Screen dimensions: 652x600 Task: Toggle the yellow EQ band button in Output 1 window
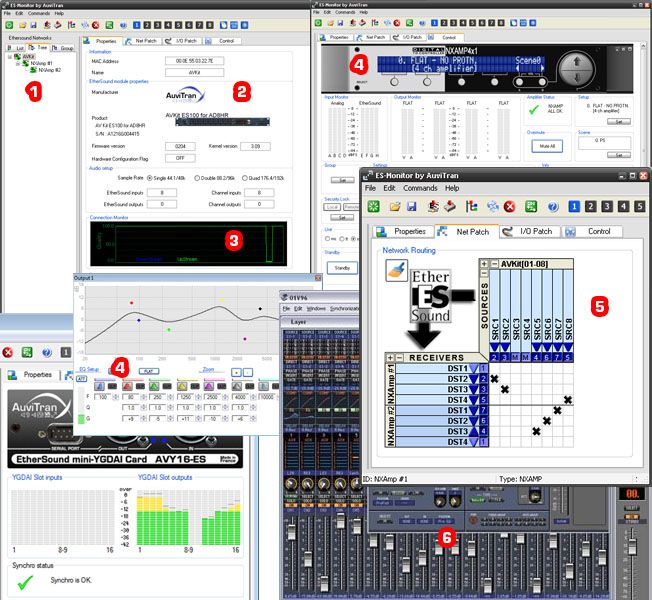tap(182, 386)
